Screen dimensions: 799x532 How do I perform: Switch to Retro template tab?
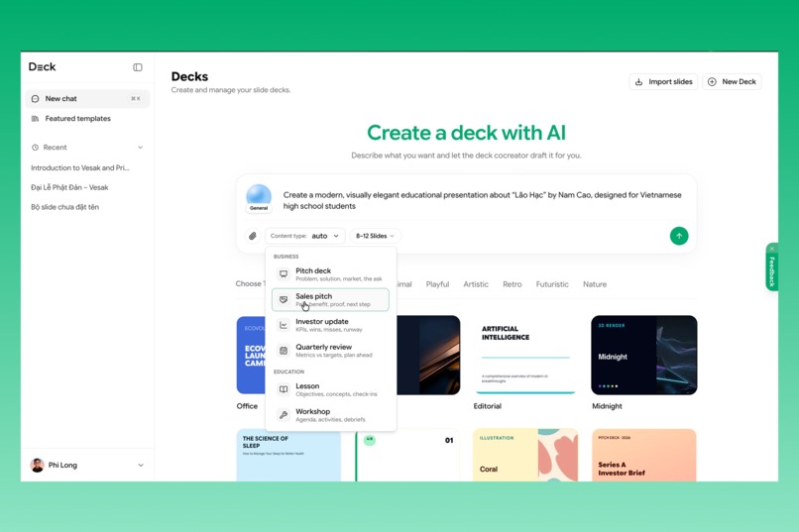click(513, 284)
